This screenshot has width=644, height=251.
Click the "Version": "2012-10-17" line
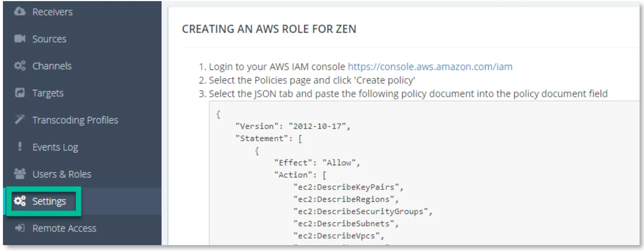[293, 126]
